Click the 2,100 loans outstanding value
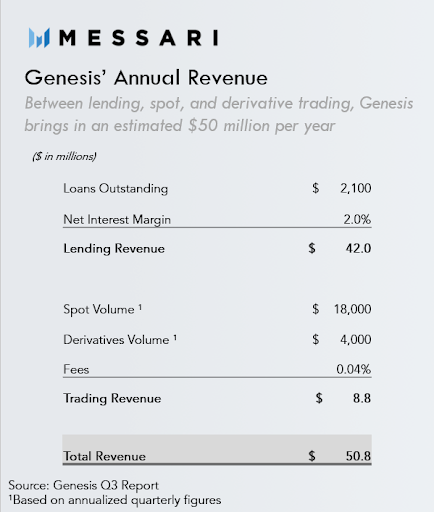The height and width of the screenshot is (512, 434). click(x=356, y=189)
